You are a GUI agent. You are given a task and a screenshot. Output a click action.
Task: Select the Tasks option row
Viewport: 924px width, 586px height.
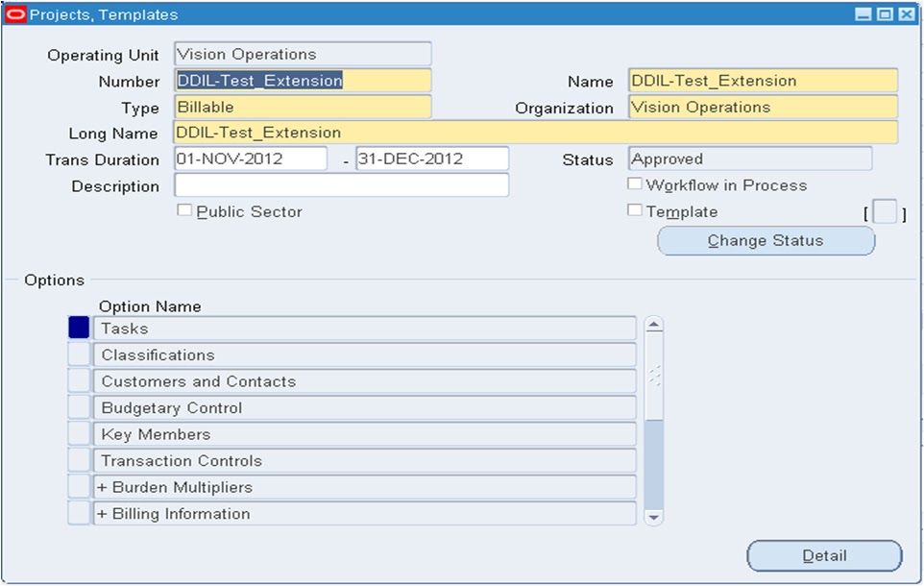(365, 328)
